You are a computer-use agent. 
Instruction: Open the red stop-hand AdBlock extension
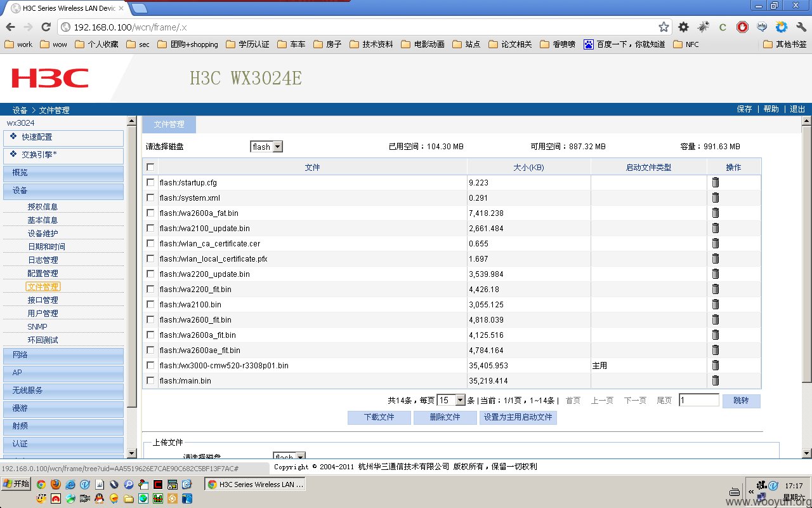[742, 27]
